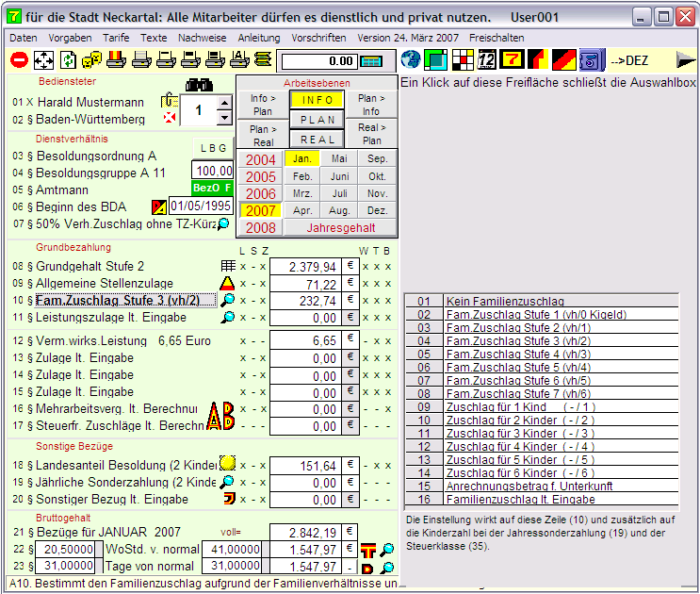The height and width of the screenshot is (594, 700).
Task: Click the green and teal windows icon
Action: 435,59
